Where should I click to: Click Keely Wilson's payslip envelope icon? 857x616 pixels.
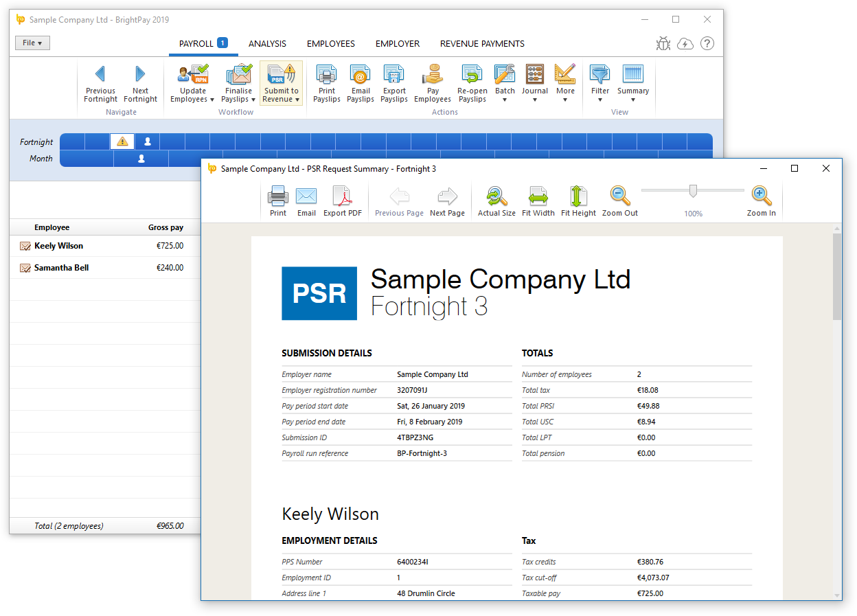[x=25, y=246]
